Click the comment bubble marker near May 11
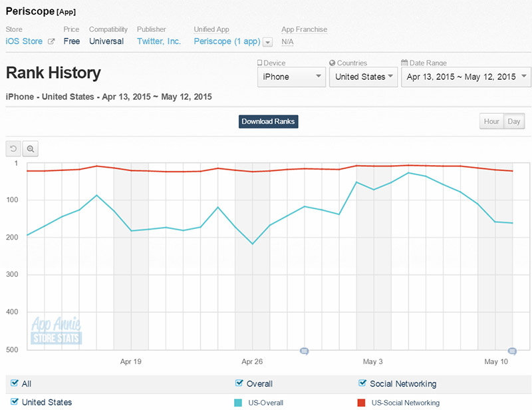 [512, 351]
